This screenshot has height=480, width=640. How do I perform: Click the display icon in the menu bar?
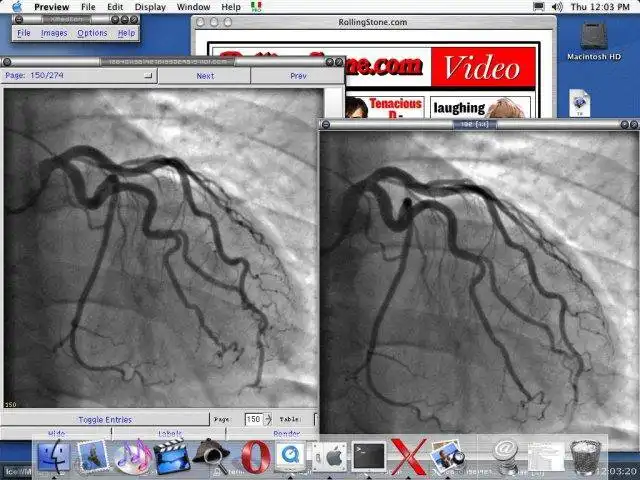pos(539,7)
